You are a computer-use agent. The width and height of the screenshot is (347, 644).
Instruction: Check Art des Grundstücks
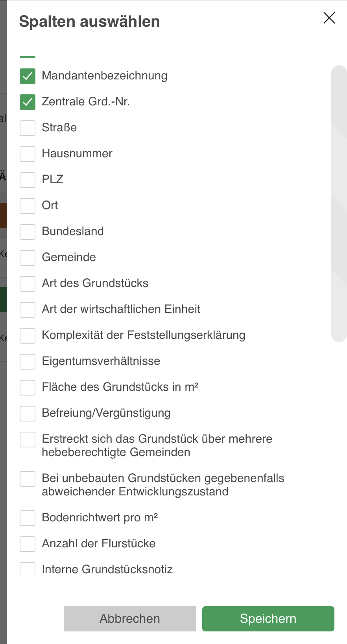(28, 284)
